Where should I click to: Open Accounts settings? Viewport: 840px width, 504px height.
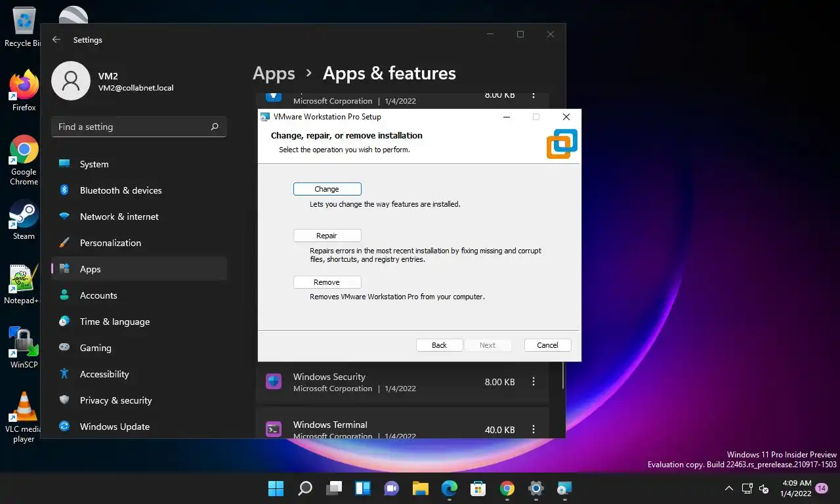(139, 295)
